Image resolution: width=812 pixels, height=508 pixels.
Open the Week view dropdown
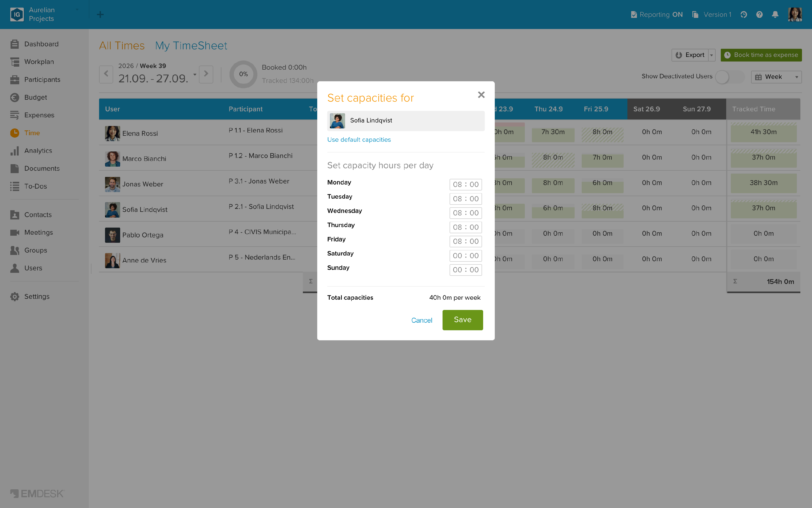(776, 77)
